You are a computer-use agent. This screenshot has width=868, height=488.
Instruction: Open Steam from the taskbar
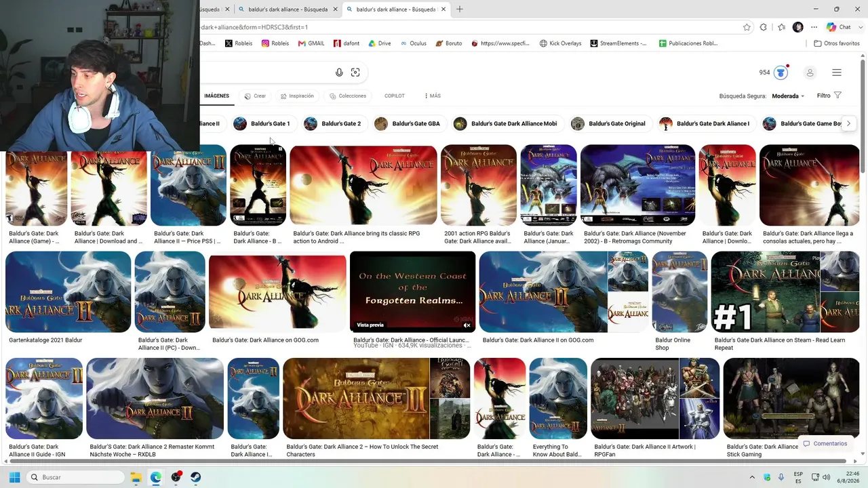click(x=196, y=477)
